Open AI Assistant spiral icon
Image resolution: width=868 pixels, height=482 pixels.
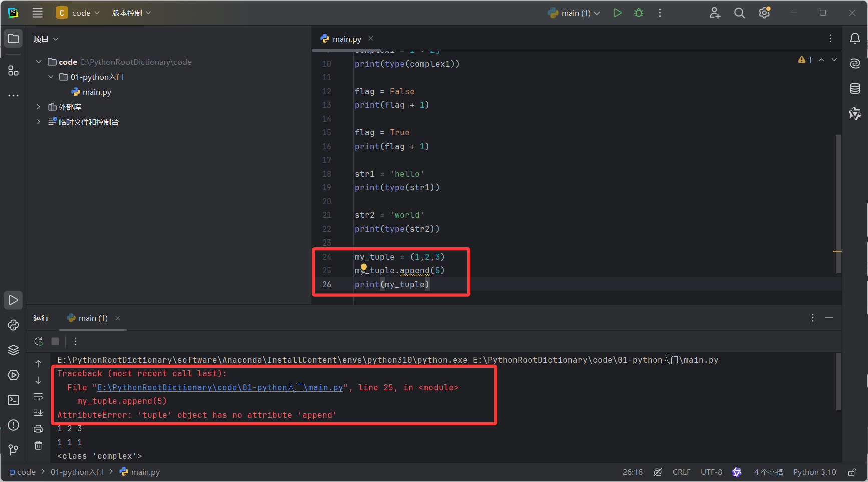(x=855, y=63)
